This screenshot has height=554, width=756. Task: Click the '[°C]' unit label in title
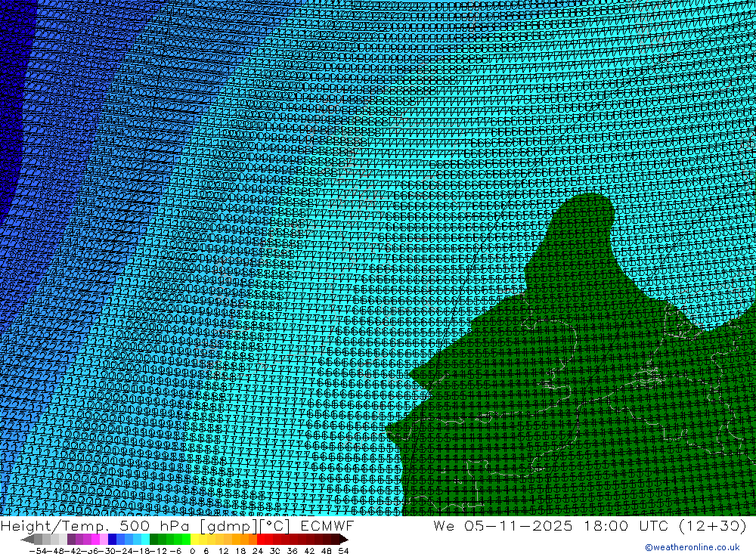(x=275, y=526)
